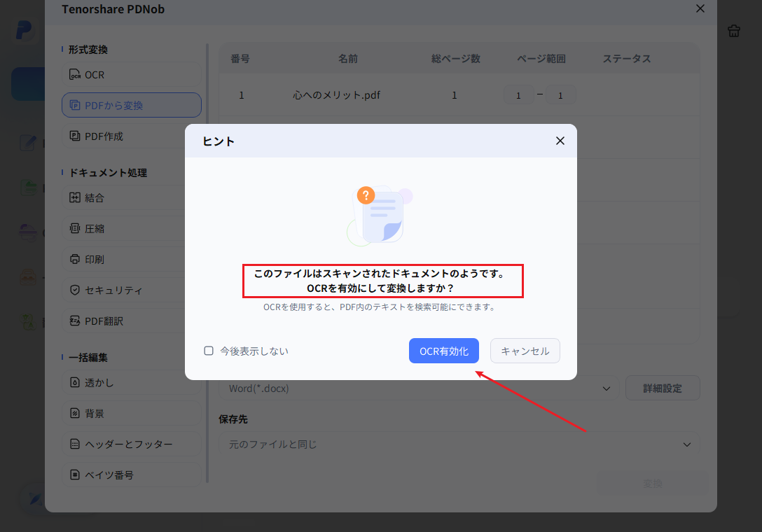
Task: Open the Word(*.docx) output format dropdown
Action: pos(419,388)
